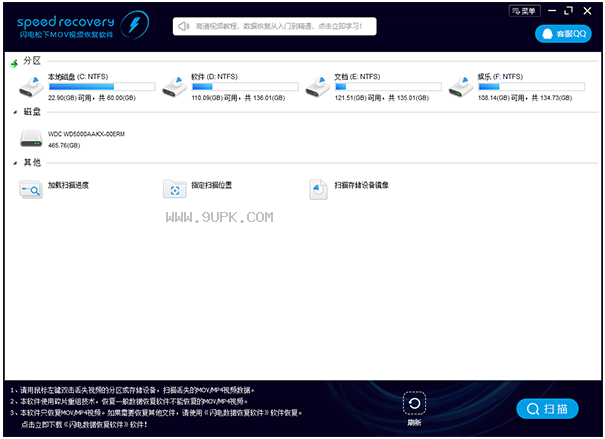The height and width of the screenshot is (439, 605).
Task: Click the refresh circular arrow icon
Action: click(x=414, y=404)
